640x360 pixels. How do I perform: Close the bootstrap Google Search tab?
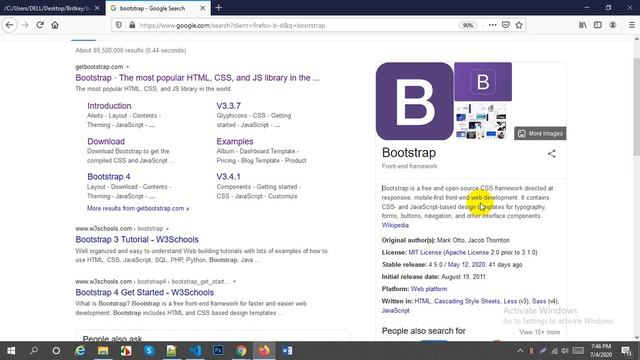point(202,8)
